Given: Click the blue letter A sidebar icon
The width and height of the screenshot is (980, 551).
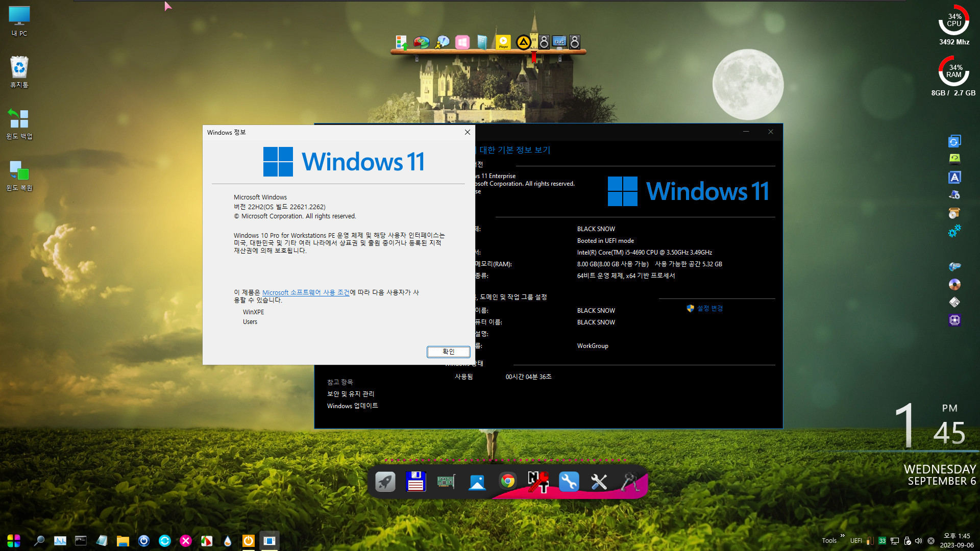Looking at the screenshot, I should tap(954, 178).
